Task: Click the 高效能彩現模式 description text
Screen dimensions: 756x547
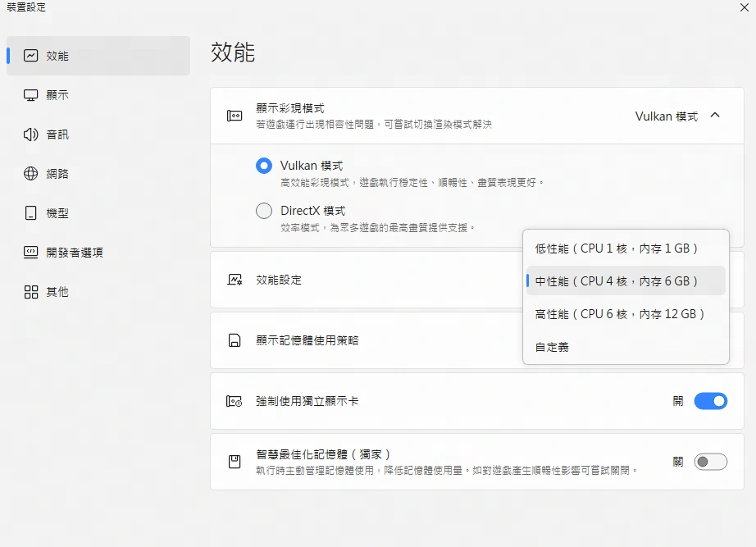Action: pos(412,183)
